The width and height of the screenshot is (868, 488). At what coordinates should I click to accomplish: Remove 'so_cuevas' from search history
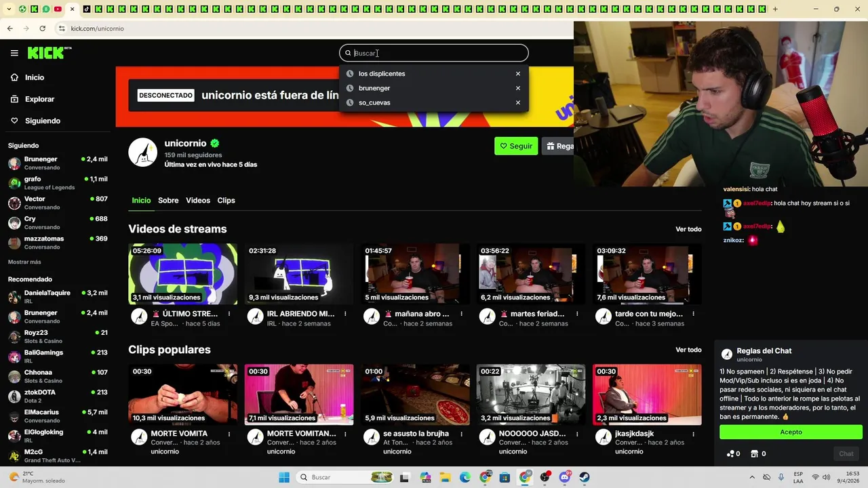tap(518, 103)
